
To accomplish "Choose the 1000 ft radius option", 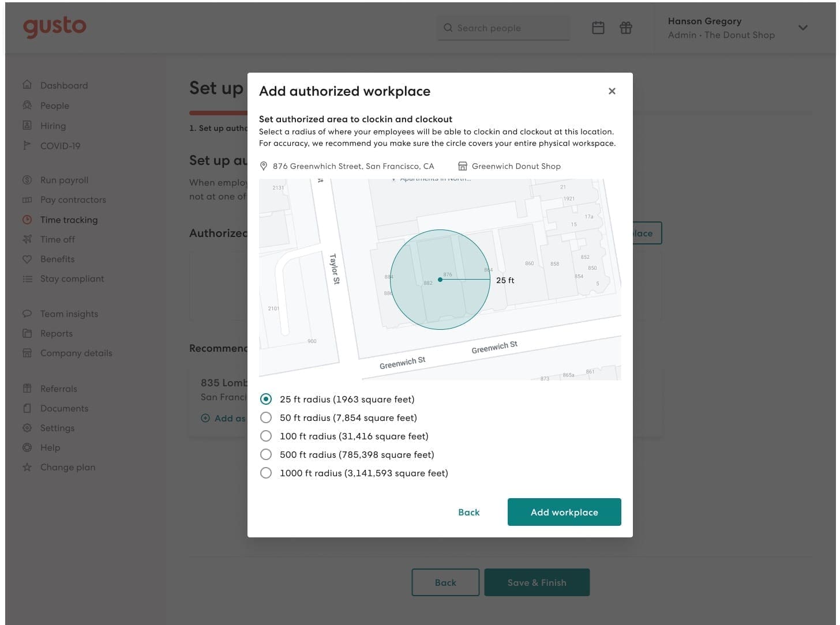I will pos(266,472).
